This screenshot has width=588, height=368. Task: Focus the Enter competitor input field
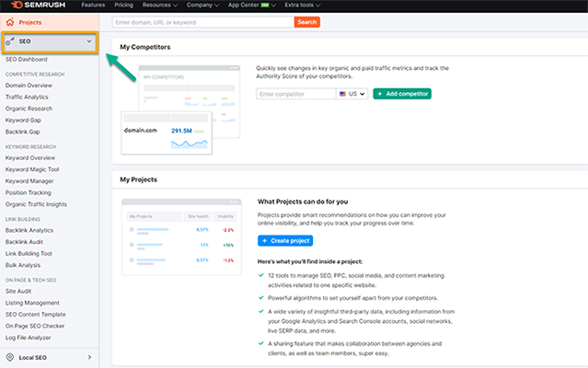(296, 94)
